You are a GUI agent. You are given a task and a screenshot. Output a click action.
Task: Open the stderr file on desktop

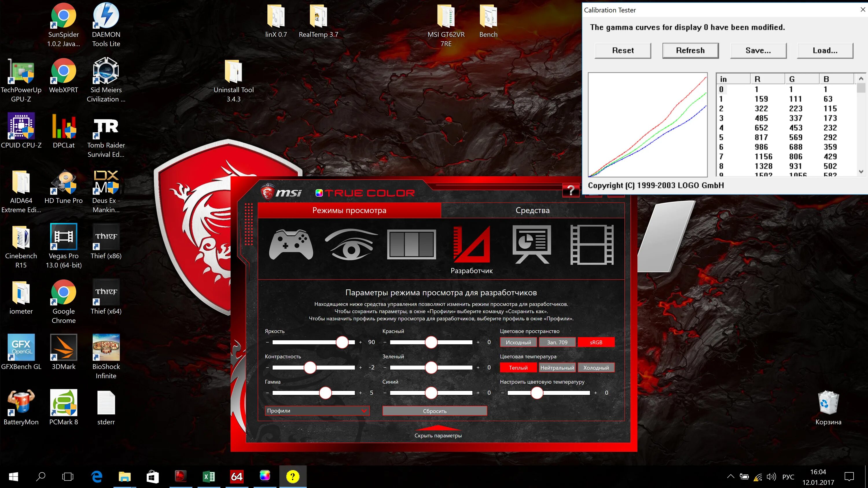pyautogui.click(x=106, y=408)
